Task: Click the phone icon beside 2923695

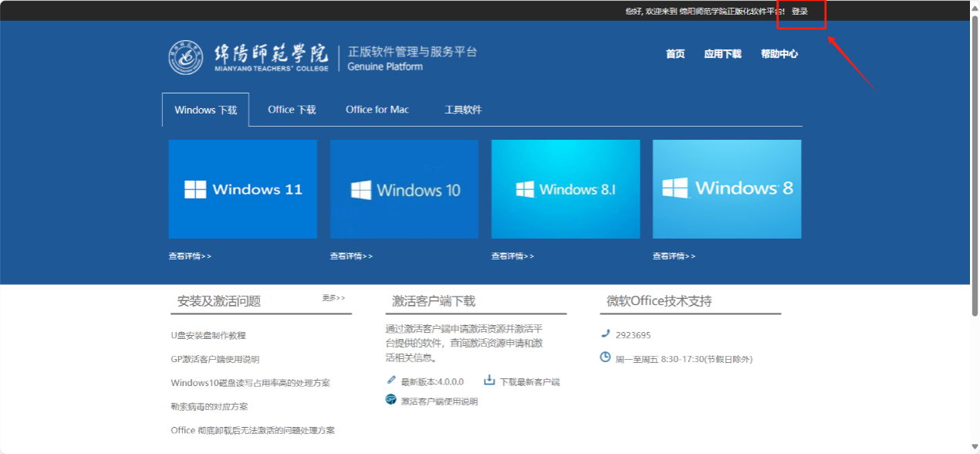Action: click(x=605, y=334)
